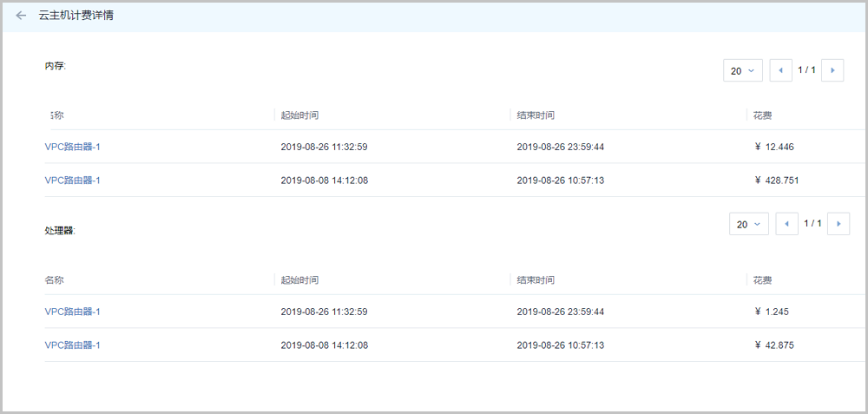The image size is (868, 414).
Task: Go to next page in 内存 section
Action: pos(832,70)
